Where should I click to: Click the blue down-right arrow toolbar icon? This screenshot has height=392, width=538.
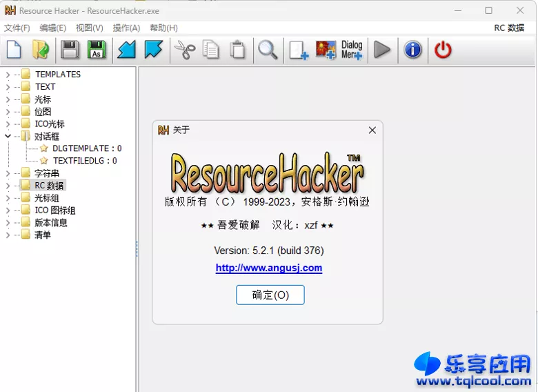coord(153,50)
